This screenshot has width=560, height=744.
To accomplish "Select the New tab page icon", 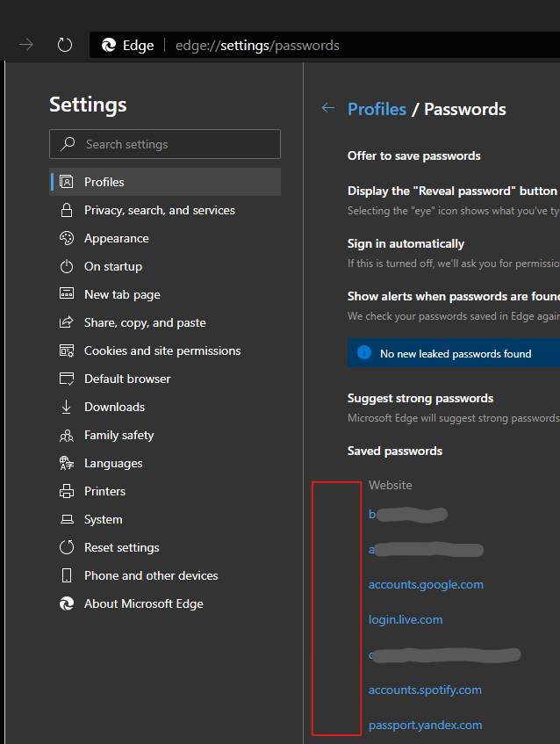I will click(x=66, y=294).
